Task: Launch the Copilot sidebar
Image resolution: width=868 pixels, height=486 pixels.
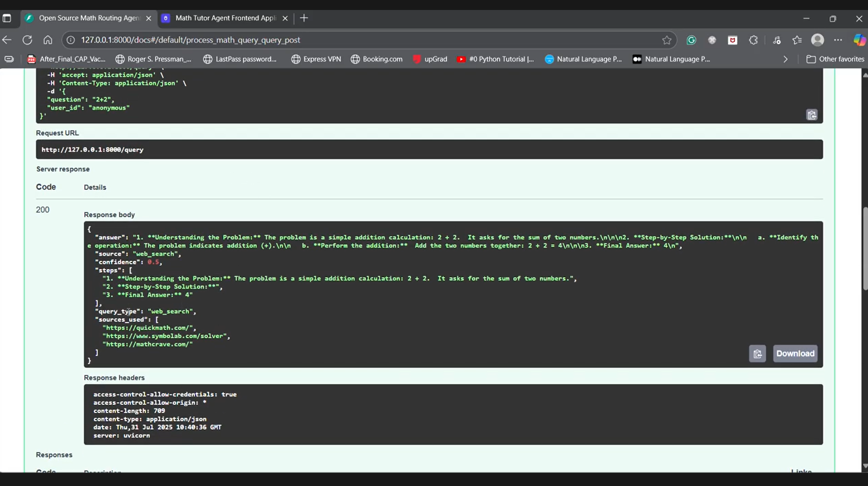Action: pyautogui.click(x=859, y=40)
